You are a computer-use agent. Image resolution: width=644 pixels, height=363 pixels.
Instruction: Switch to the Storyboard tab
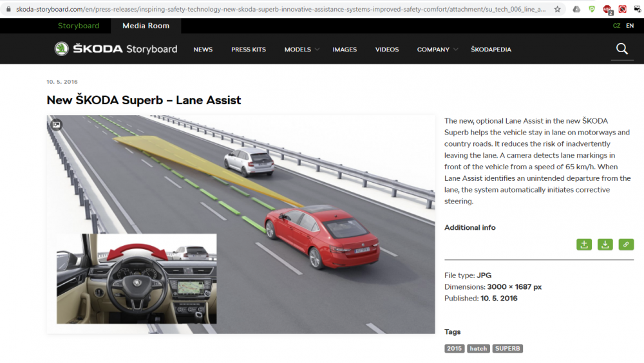pos(79,26)
